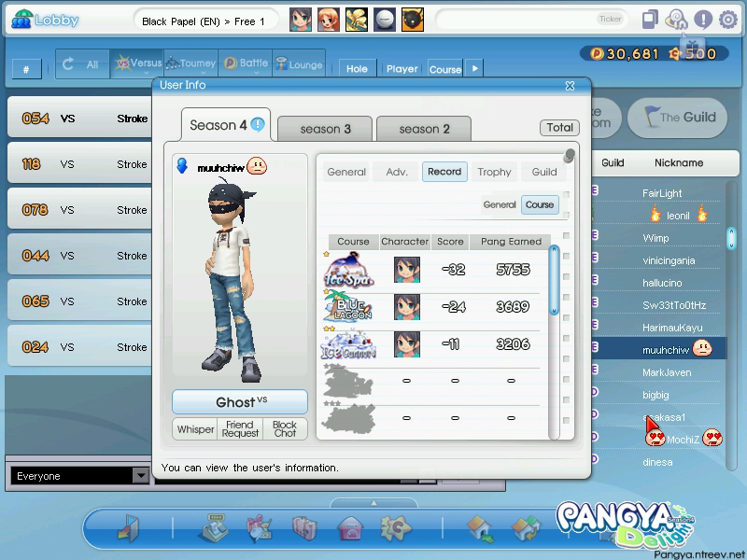Sort rooms by Hole
Screen dimensions: 747x560
tap(358, 68)
